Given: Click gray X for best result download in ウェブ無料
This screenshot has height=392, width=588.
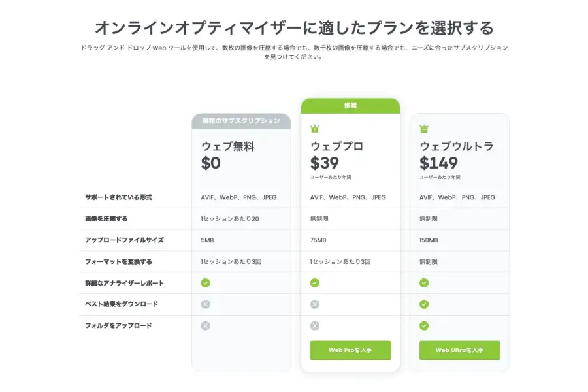Looking at the screenshot, I should [206, 304].
